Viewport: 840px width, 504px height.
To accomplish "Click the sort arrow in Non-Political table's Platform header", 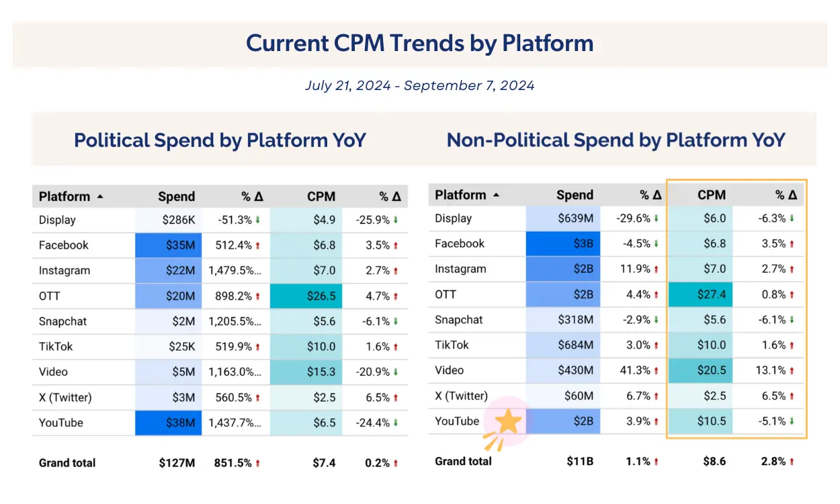I will pyautogui.click(x=497, y=196).
